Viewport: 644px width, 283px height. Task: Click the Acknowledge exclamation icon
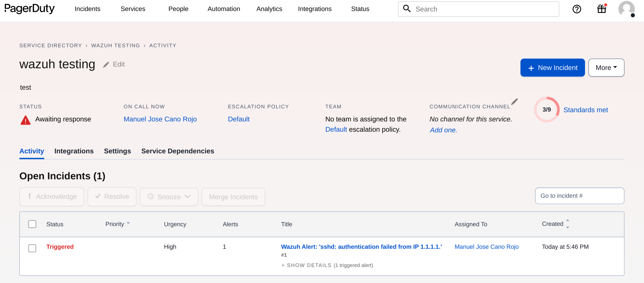pyautogui.click(x=30, y=197)
